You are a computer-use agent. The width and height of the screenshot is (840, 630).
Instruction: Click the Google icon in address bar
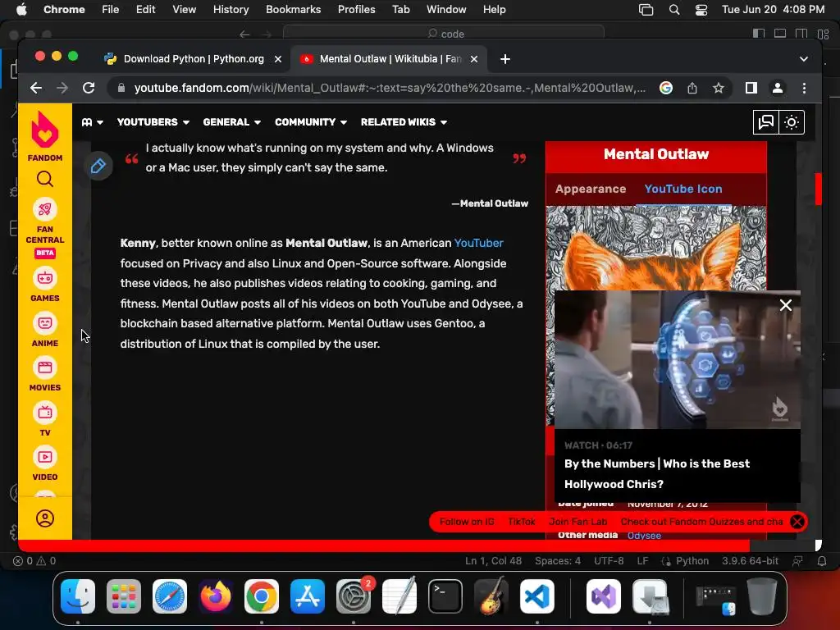666,88
